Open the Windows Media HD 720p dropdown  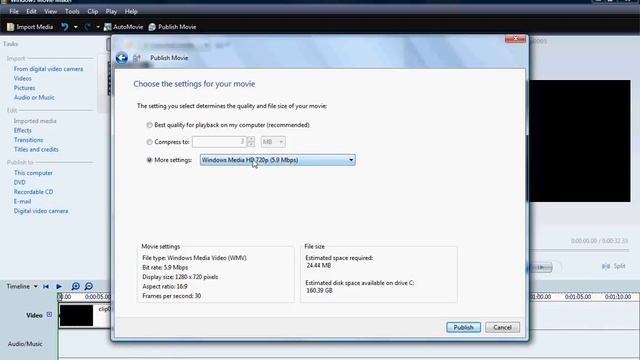[x=278, y=160]
